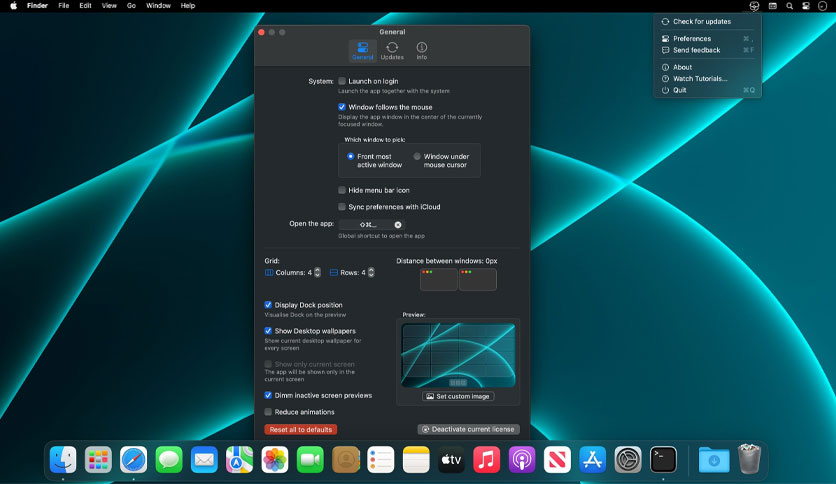This screenshot has width=836, height=484.
Task: Uncheck Show Desktop wallpapers
Action: (268, 330)
